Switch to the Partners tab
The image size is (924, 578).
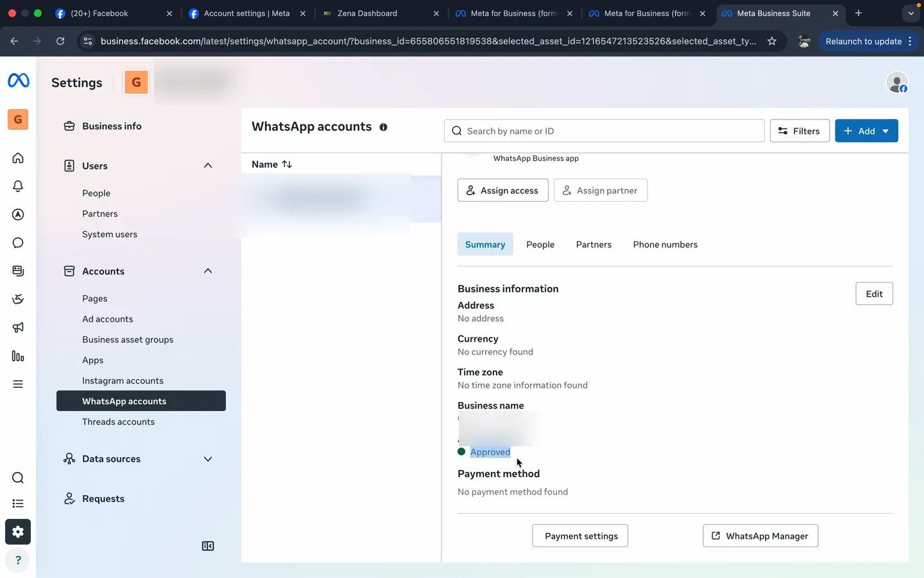(x=594, y=245)
